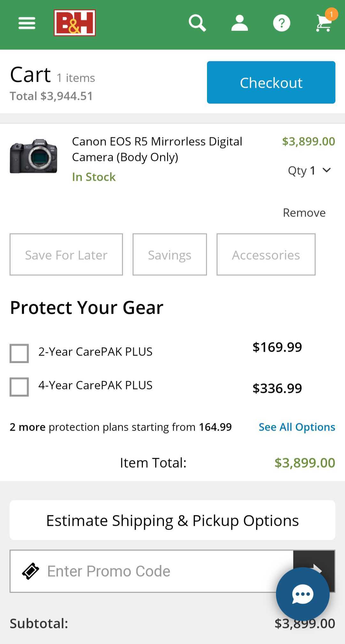Tap the Canon EOS R5 camera thumbnail

pyautogui.click(x=34, y=156)
